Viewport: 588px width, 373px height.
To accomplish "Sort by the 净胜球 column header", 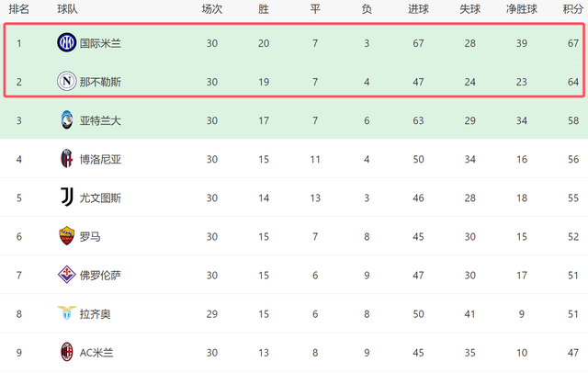I will [522, 9].
